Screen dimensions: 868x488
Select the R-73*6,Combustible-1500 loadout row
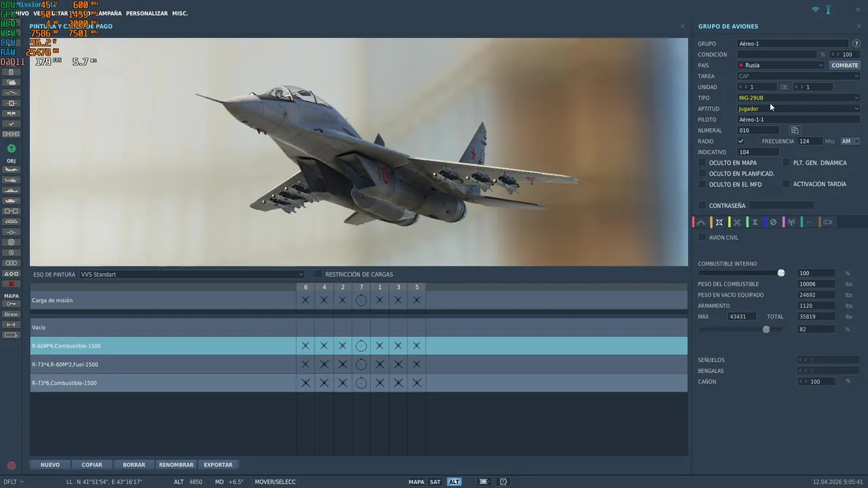[x=359, y=383]
